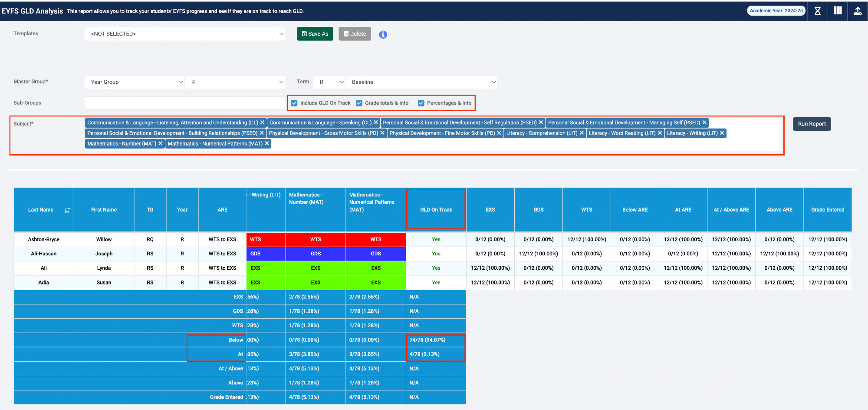Click the At / Above ARE column header
The height and width of the screenshot is (410, 868).
pyautogui.click(x=731, y=210)
